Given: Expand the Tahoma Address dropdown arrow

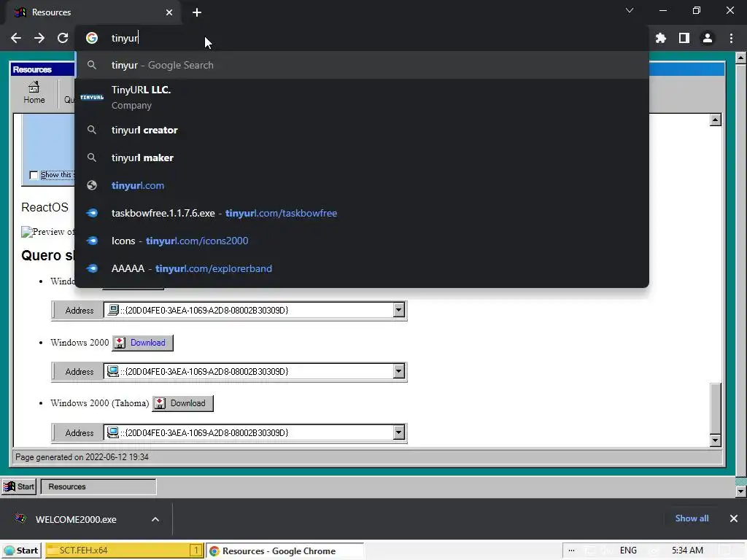Looking at the screenshot, I should coord(399,432).
